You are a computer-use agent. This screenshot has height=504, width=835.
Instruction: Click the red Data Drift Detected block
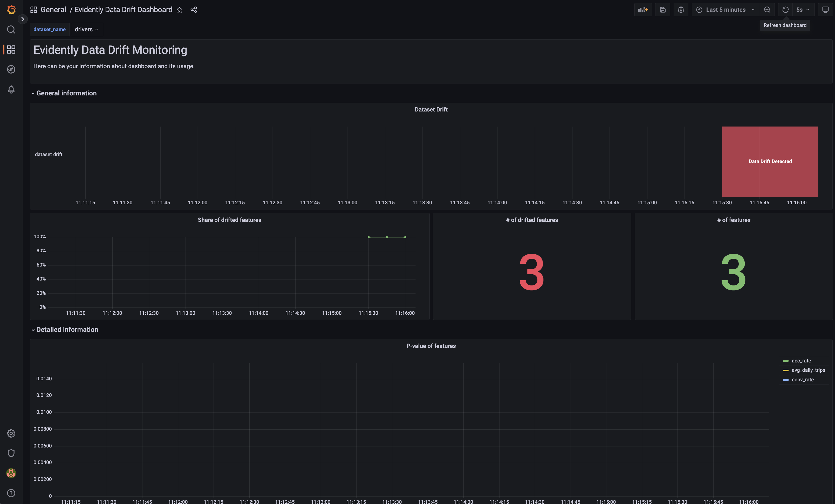(x=770, y=162)
